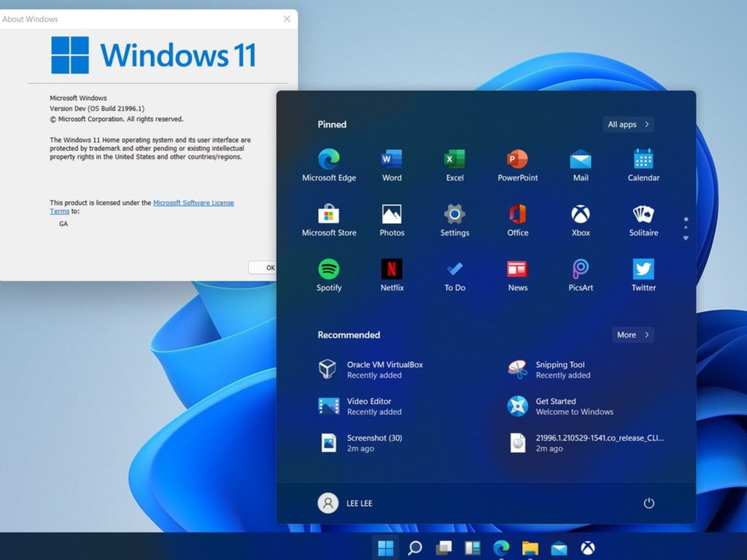The height and width of the screenshot is (560, 747).
Task: Open the 21996.1.210529-1541.co_release file
Action: click(x=586, y=443)
